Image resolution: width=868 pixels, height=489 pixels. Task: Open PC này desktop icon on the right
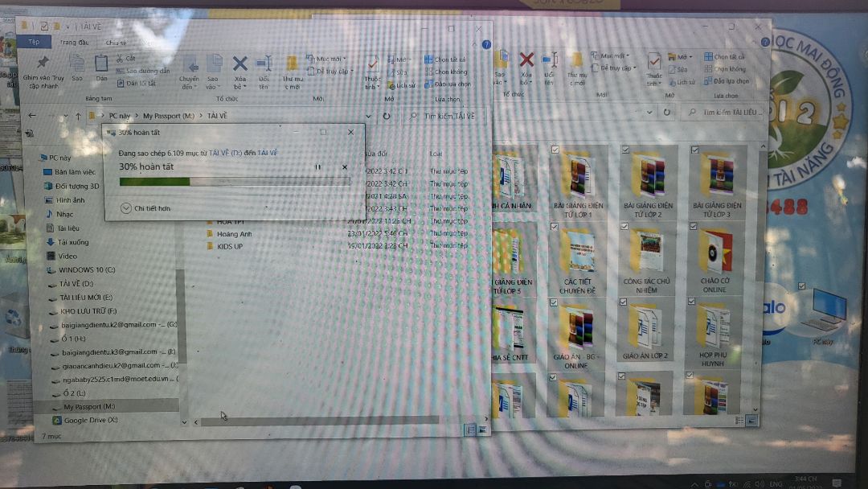point(827,310)
